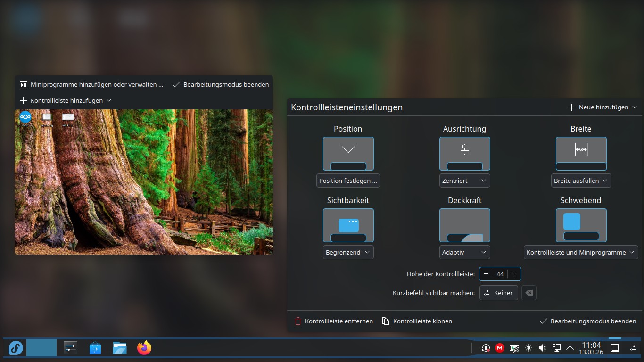Open the Fedora application launcher
The height and width of the screenshot is (362, 644).
(x=15, y=348)
